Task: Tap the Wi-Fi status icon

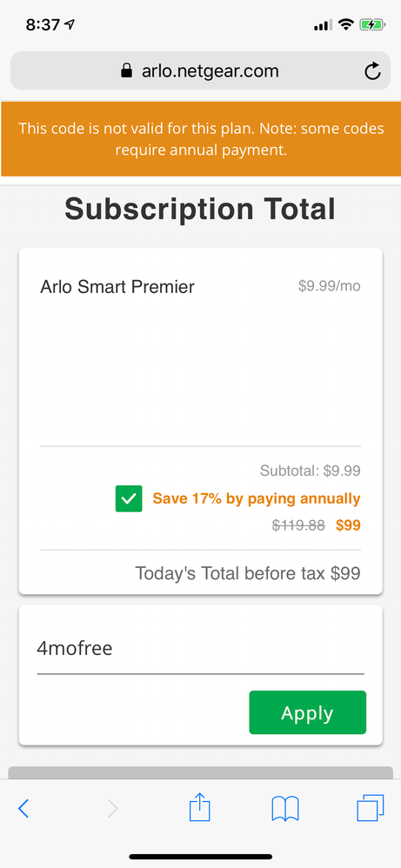Action: (x=346, y=24)
